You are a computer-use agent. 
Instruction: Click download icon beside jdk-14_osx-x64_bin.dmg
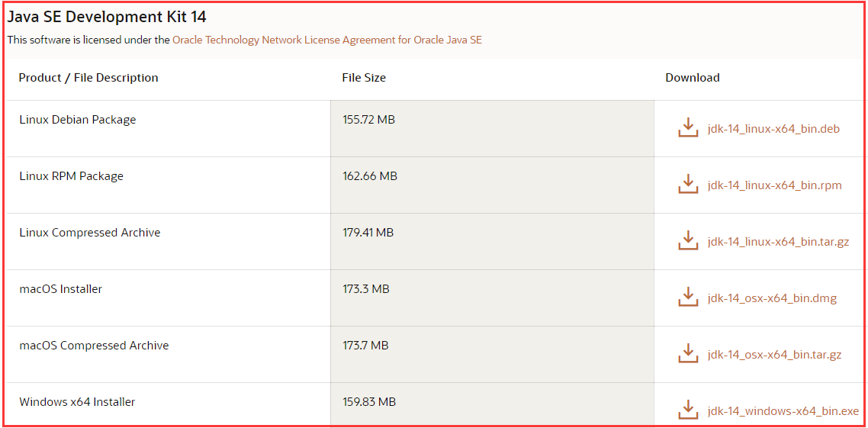coord(688,297)
